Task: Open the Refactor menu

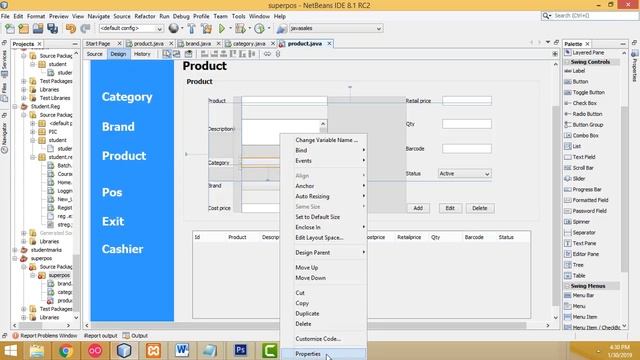Action: (144, 16)
